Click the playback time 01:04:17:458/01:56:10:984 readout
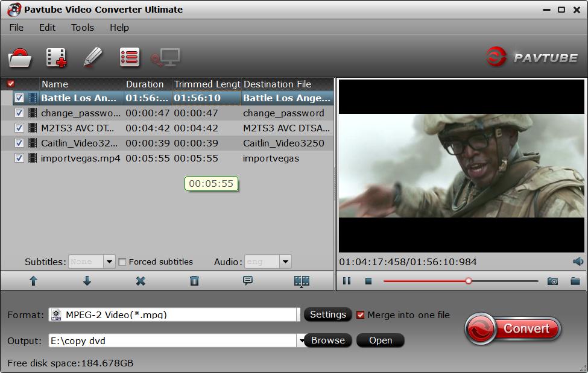This screenshot has height=373, width=588. (408, 262)
